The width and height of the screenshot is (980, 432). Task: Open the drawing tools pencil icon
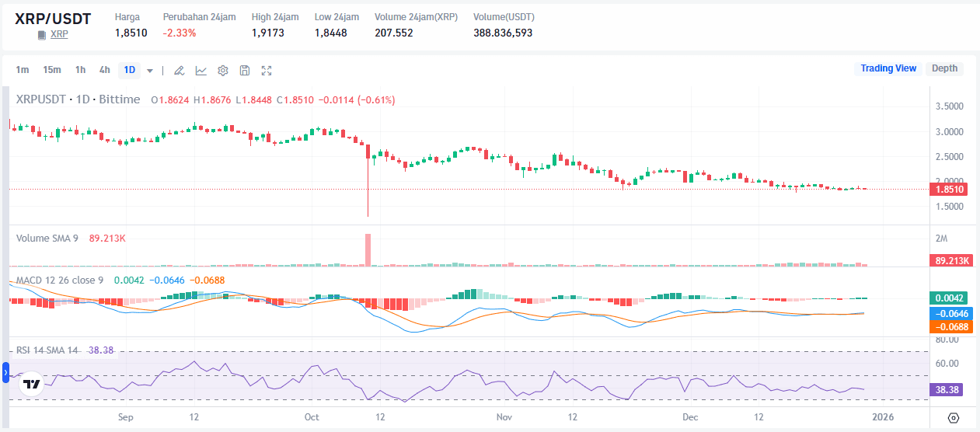(x=179, y=71)
